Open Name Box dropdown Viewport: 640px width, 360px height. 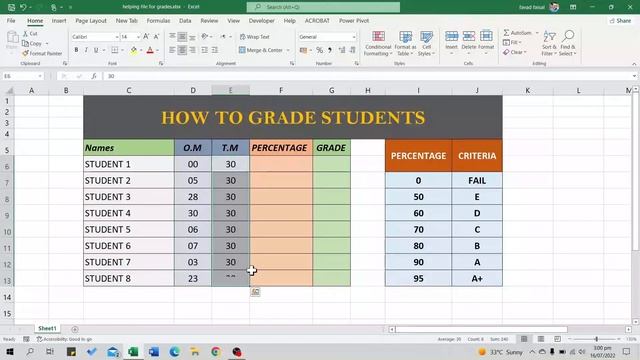[x=40, y=76]
